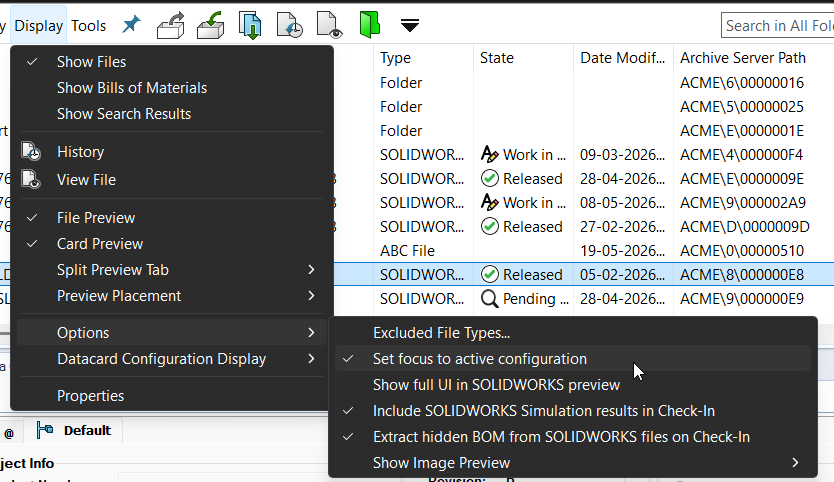Click the View File icon in menu
The height and width of the screenshot is (482, 834).
[x=31, y=179]
